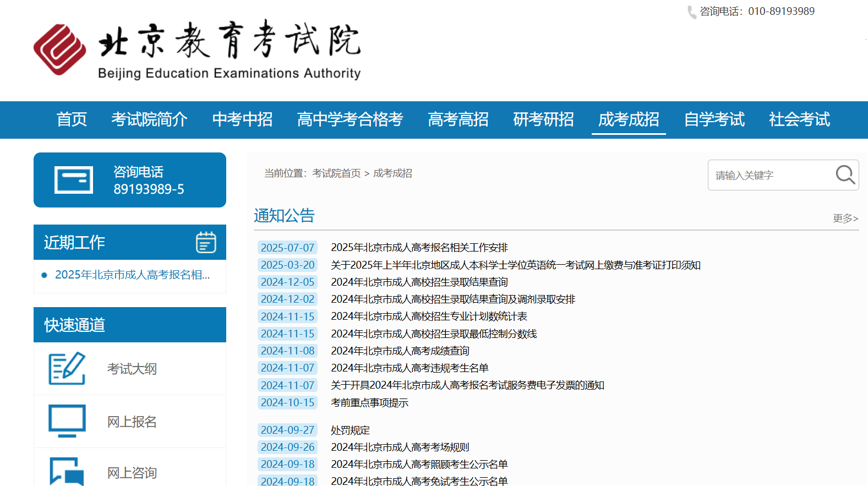Viewport: 868px width, 486px height.
Task: Open 2024年北京市成人高考成绩查询 announcement
Action: click(x=400, y=351)
